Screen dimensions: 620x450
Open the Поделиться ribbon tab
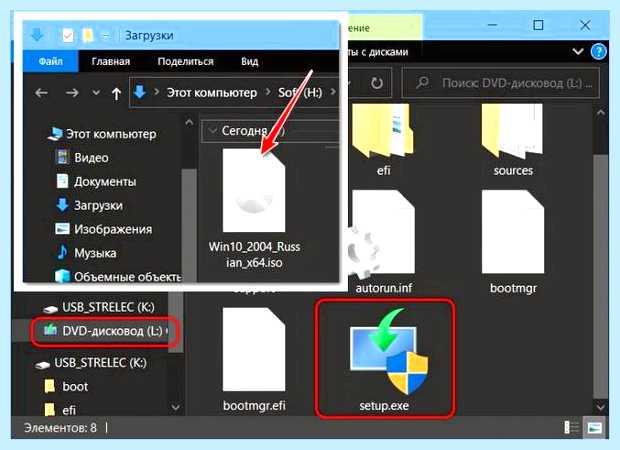(185, 61)
